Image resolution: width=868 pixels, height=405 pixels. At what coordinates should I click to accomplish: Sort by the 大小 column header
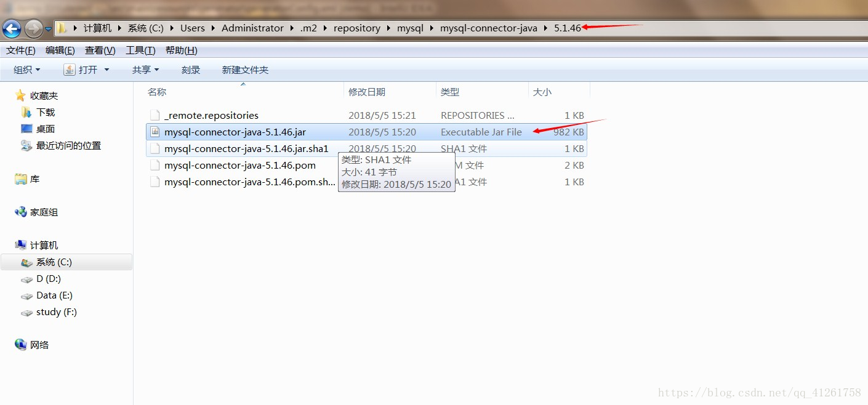(542, 92)
